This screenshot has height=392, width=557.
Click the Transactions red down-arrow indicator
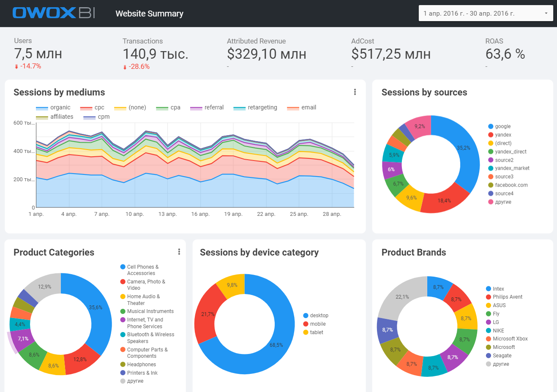(125, 67)
